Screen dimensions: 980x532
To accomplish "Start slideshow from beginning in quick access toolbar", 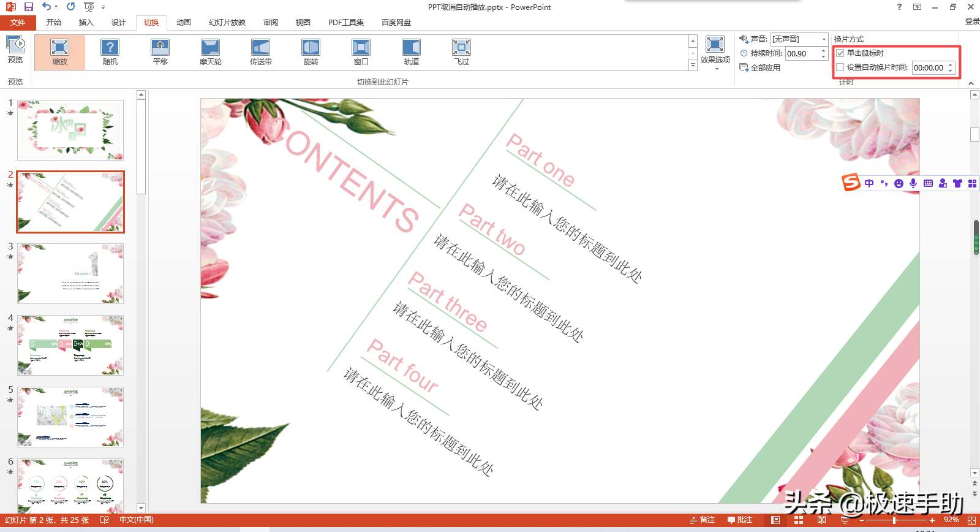I will click(x=89, y=7).
